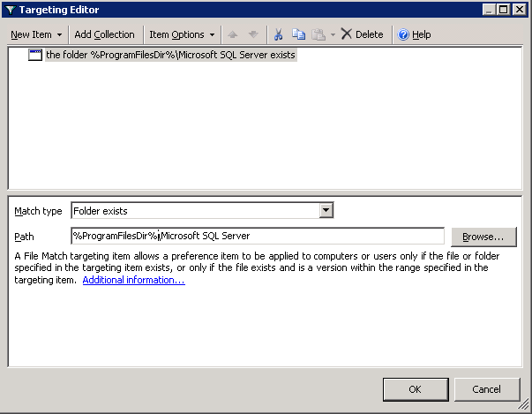Open the Match type combo box arrow
This screenshot has width=532, height=414.
(x=326, y=211)
